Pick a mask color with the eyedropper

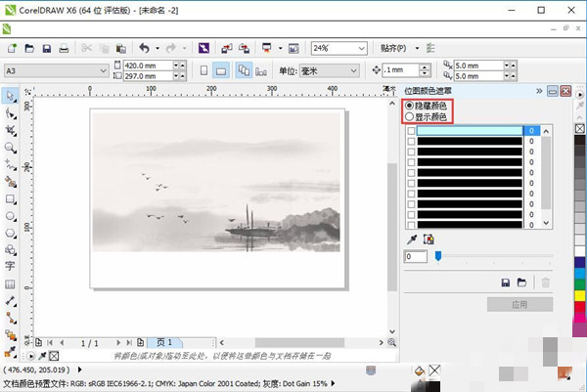coord(412,240)
